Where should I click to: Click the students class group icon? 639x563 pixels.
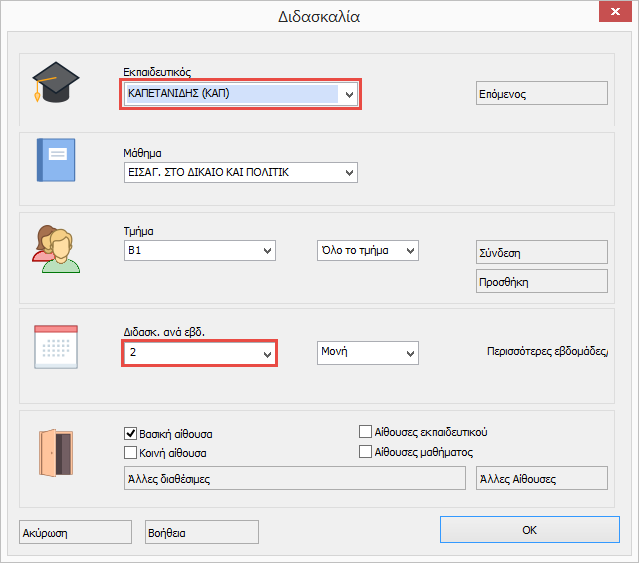click(x=56, y=249)
